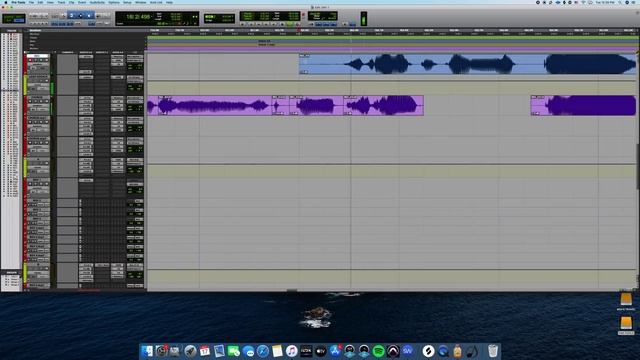Open Safari from the Dock
The image size is (640, 360).
click(x=263, y=351)
